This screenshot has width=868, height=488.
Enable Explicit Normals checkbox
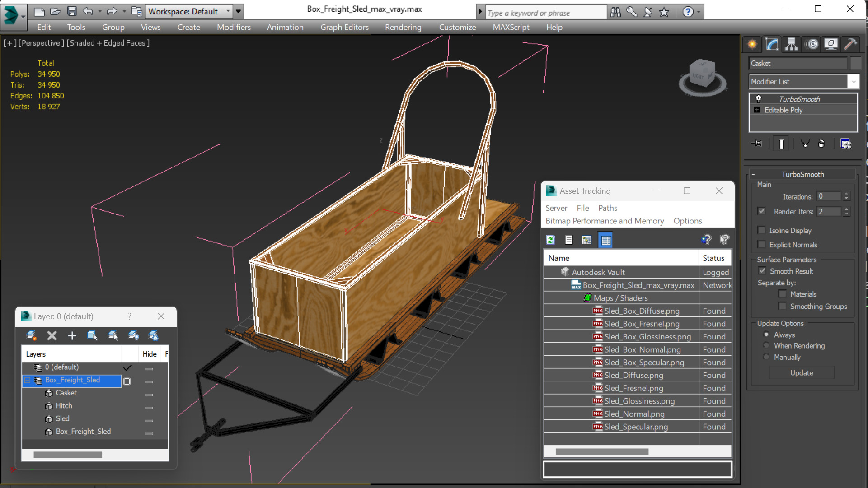tap(762, 245)
